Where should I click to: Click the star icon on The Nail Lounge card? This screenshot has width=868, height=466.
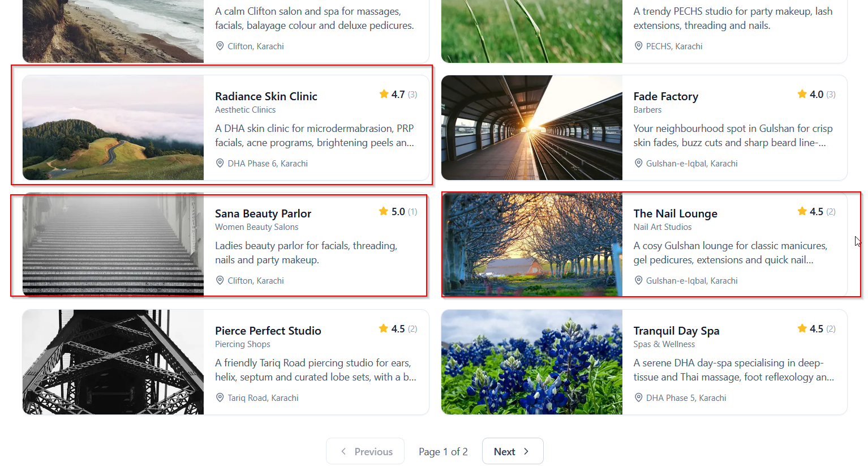[x=802, y=211]
